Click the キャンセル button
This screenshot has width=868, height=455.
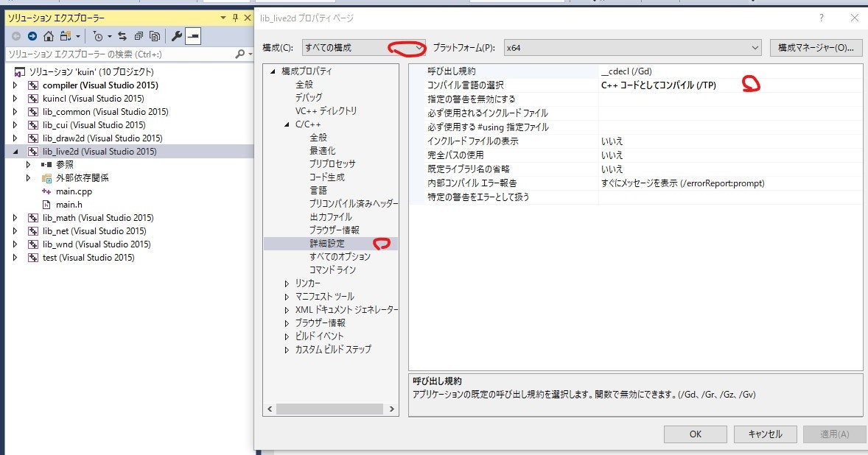[x=765, y=434]
